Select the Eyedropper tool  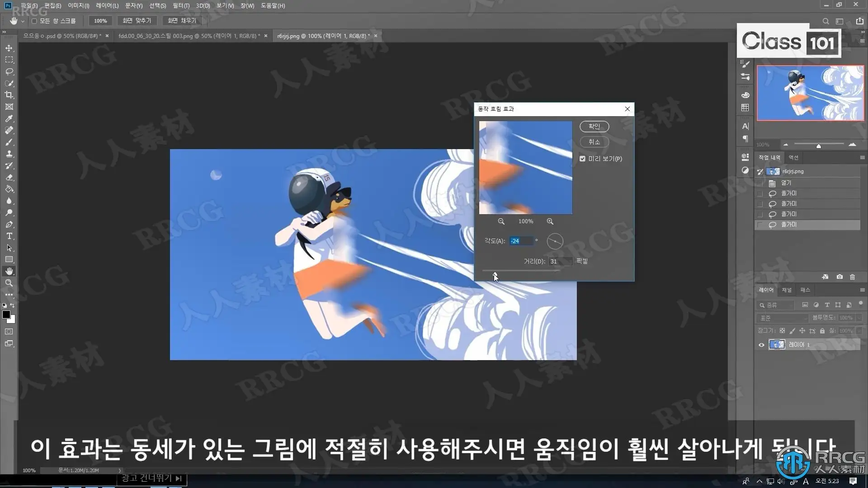9,118
